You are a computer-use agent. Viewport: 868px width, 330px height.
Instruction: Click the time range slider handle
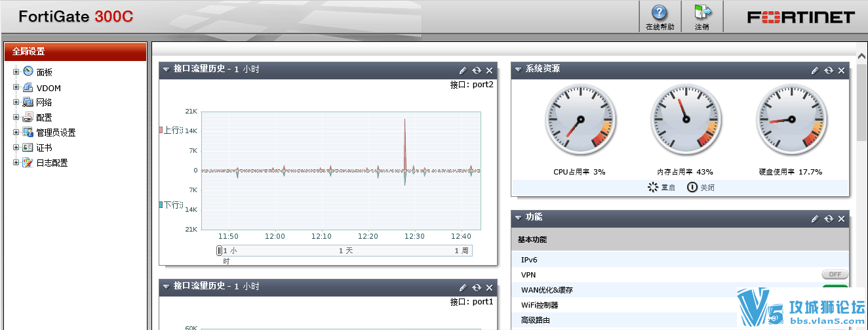click(220, 251)
